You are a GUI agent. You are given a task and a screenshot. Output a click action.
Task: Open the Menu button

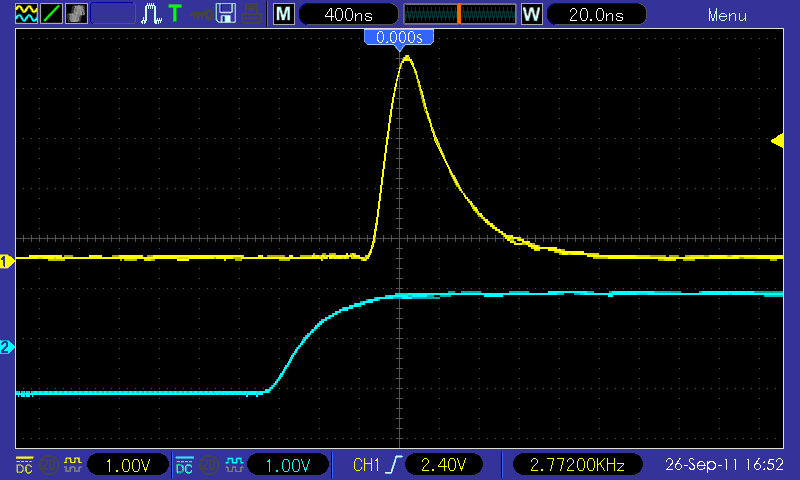[727, 15]
